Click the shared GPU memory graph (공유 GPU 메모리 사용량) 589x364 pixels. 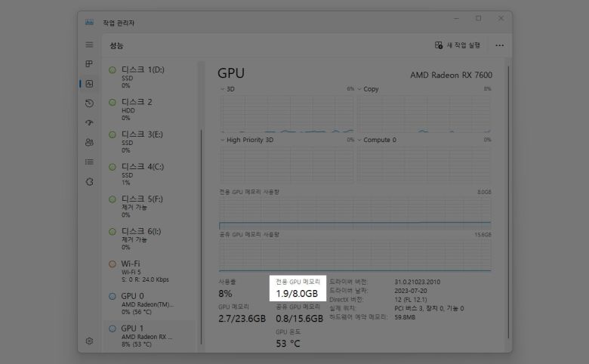(355, 254)
